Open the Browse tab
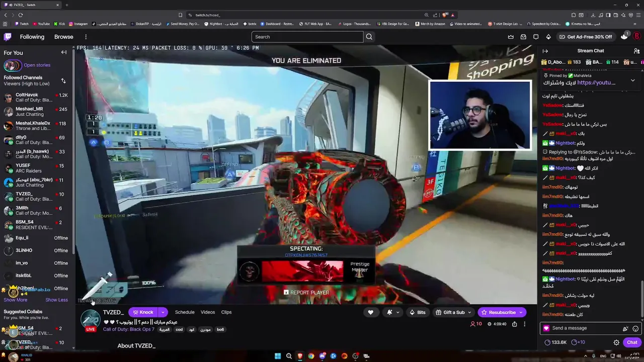The height and width of the screenshot is (362, 644). pyautogui.click(x=64, y=37)
